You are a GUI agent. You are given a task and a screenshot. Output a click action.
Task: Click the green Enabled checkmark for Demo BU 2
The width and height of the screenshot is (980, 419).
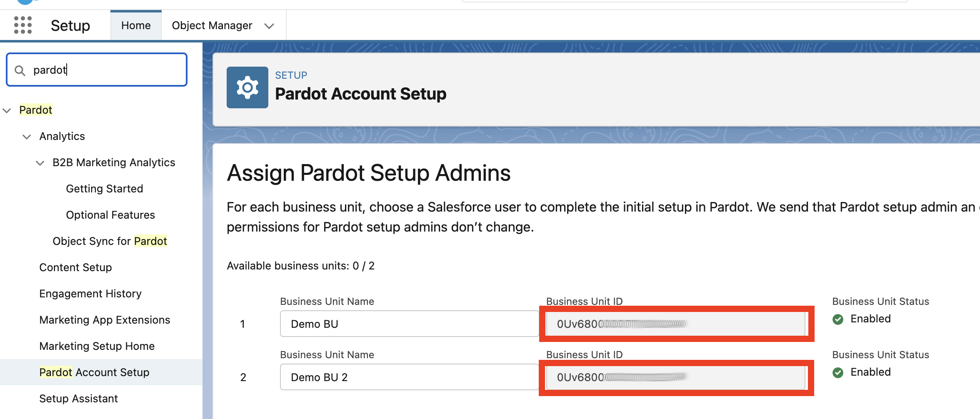[x=838, y=372]
